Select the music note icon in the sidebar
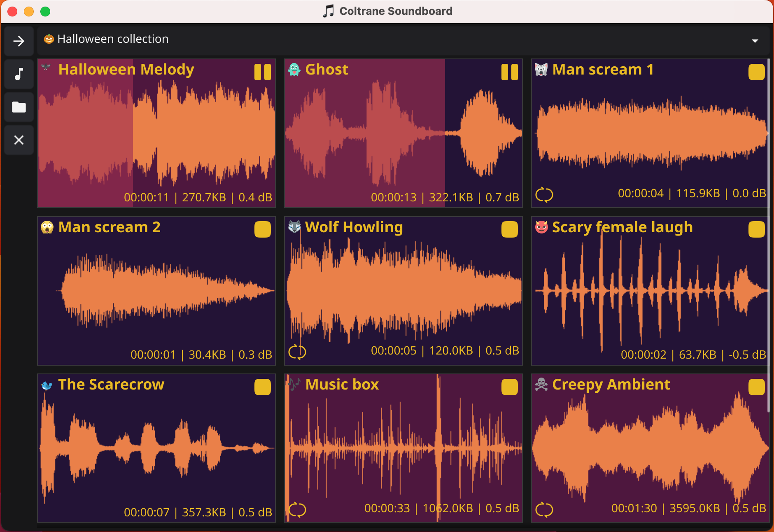The image size is (774, 532). (19, 74)
